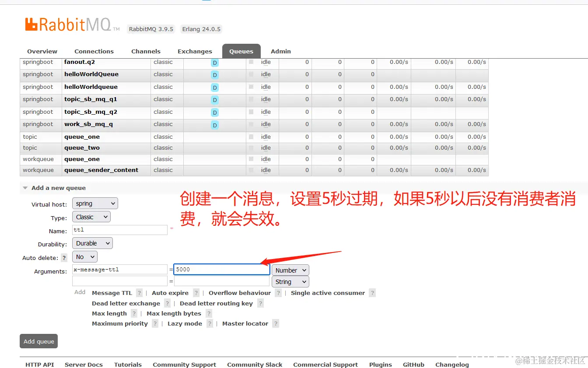Open help icon next to Overflow behaviour
The height and width of the screenshot is (368, 588).
click(278, 293)
